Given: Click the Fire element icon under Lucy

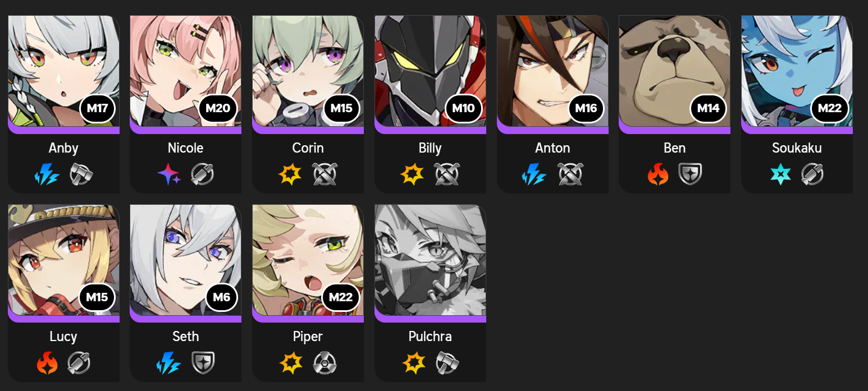Looking at the screenshot, I should click(x=47, y=363).
